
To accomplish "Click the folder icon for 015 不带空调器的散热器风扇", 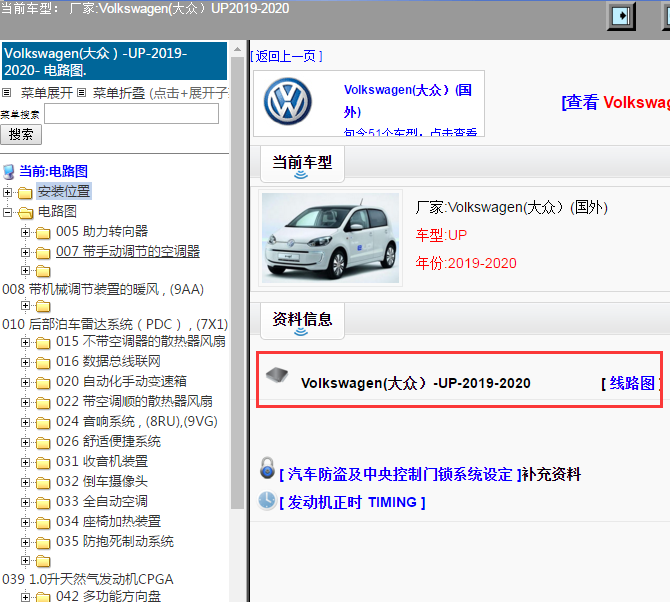I will pos(43,343).
